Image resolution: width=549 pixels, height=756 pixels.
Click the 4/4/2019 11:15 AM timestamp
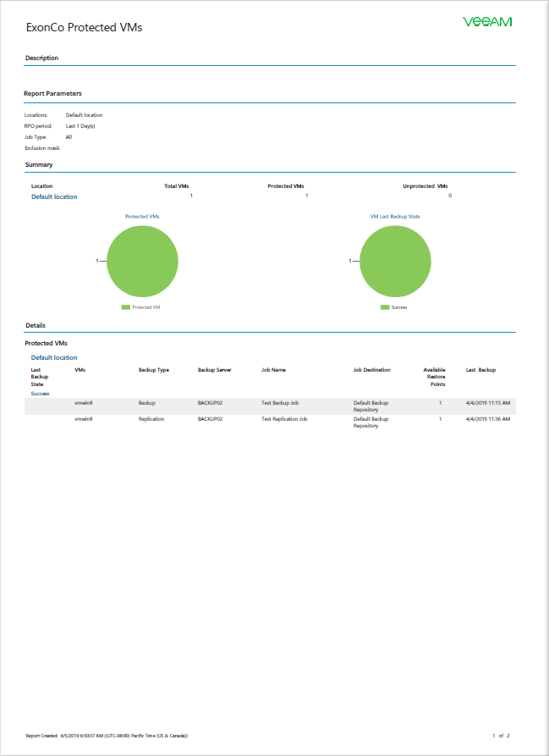[x=488, y=403]
